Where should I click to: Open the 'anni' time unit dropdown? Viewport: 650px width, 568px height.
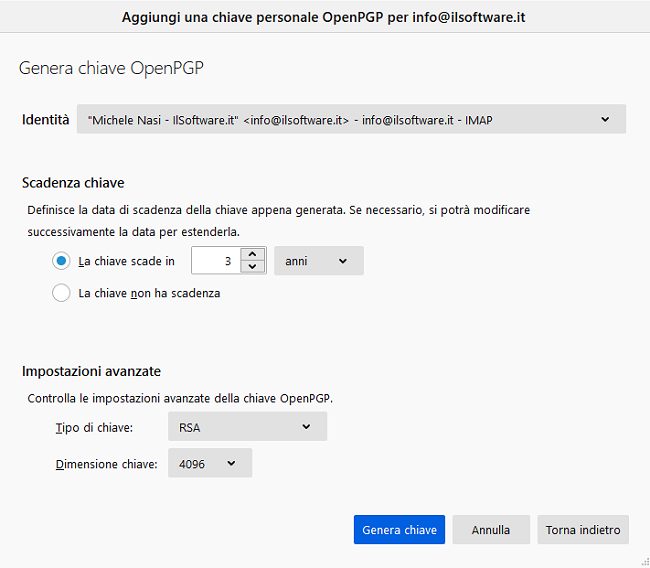pos(319,261)
